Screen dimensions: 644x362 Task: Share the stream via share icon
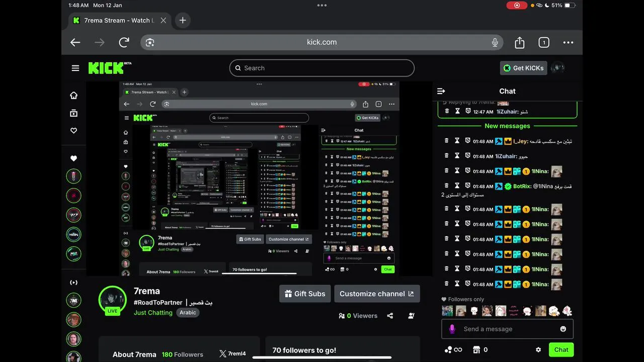[x=390, y=316]
